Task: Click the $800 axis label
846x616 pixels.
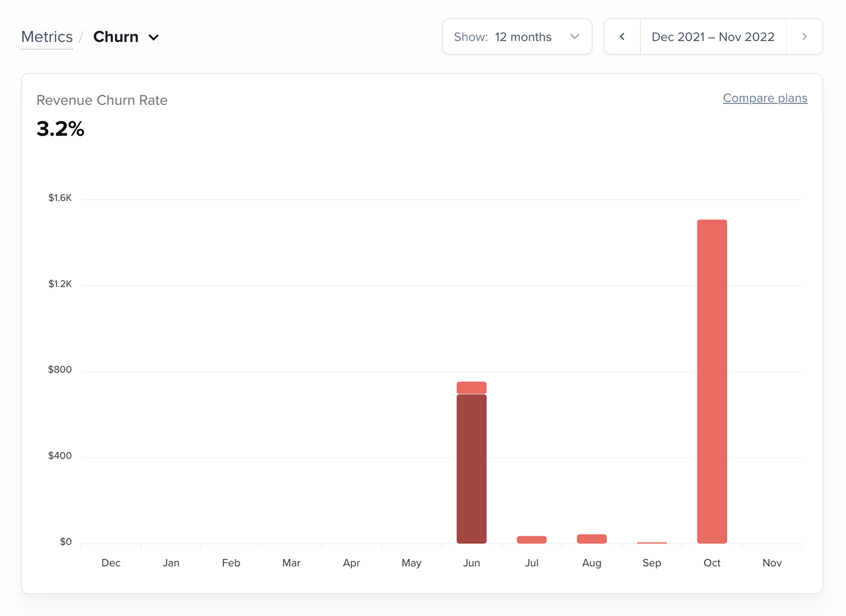Action: pos(60,370)
